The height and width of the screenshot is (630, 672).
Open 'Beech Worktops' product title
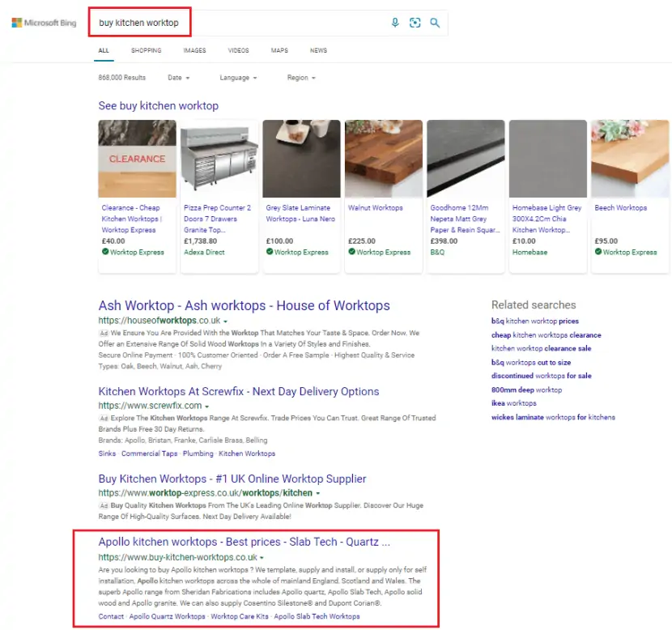pos(620,208)
